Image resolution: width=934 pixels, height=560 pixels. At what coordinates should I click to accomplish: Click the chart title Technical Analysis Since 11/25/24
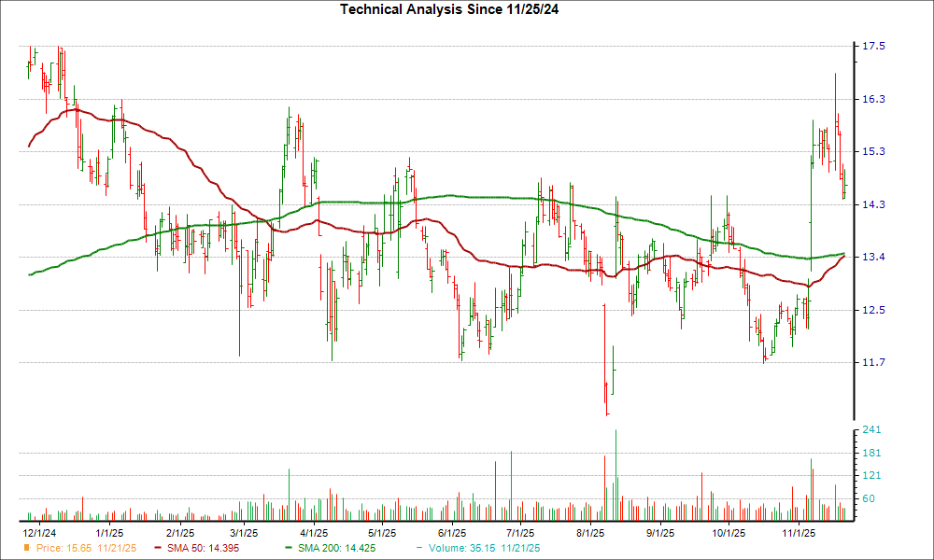click(451, 10)
